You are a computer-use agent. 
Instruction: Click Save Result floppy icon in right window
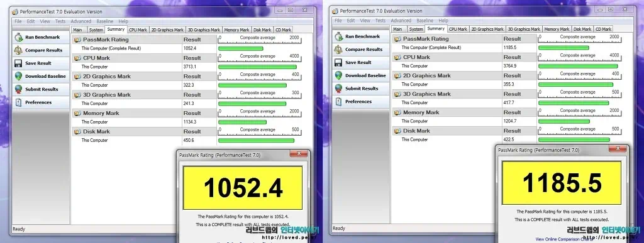coord(338,62)
